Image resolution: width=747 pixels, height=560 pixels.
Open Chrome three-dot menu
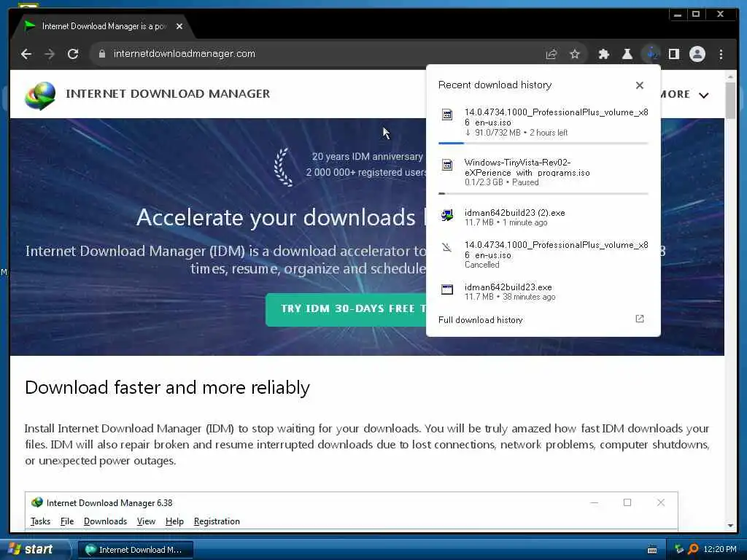(721, 54)
